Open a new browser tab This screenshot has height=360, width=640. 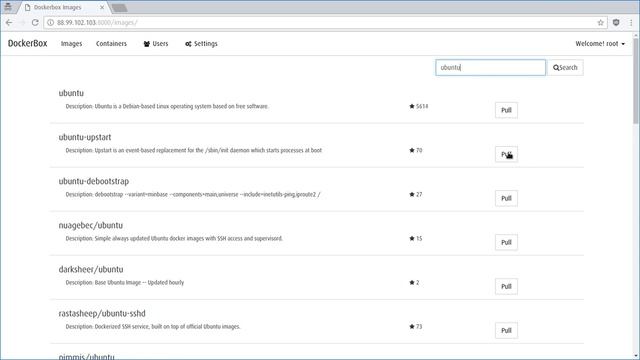click(119, 8)
